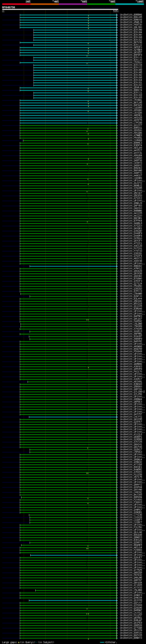Screen dimensions: 146x644
Task: Select hit label UniRef100_A8ILR9
Action: (x=131, y=148)
